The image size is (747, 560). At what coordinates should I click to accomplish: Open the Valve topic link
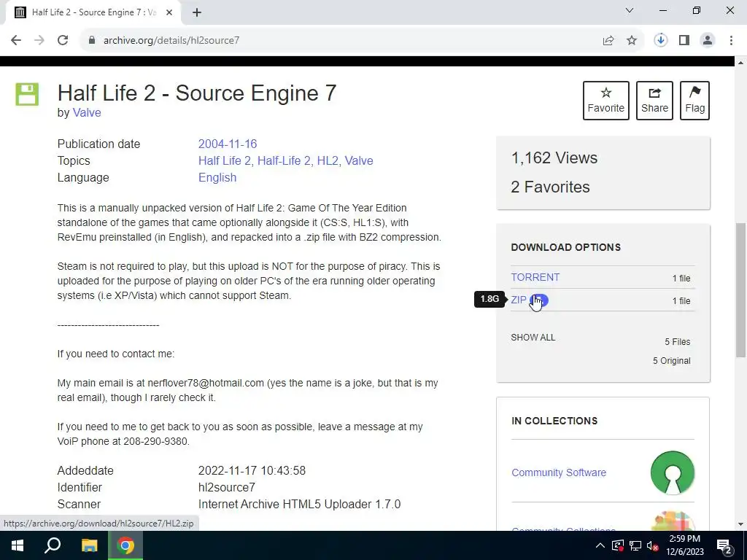[x=359, y=161]
